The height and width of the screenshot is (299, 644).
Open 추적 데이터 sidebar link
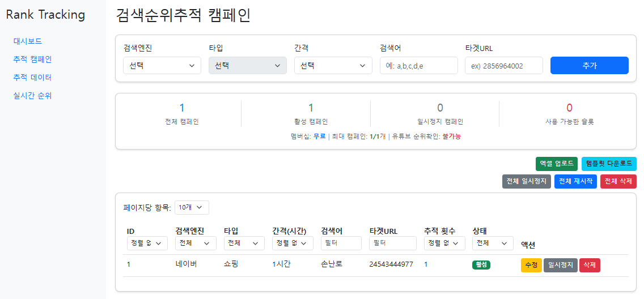click(x=32, y=77)
